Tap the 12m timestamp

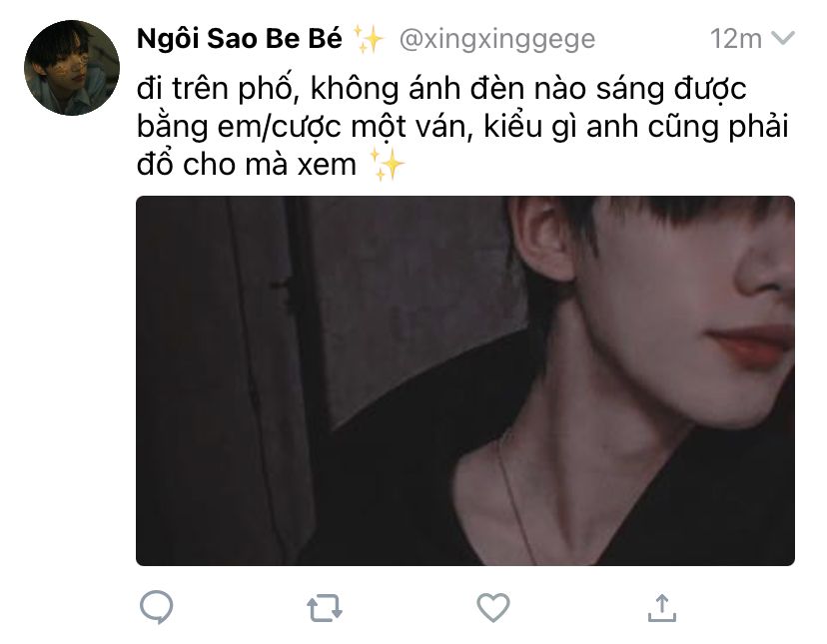(x=736, y=39)
